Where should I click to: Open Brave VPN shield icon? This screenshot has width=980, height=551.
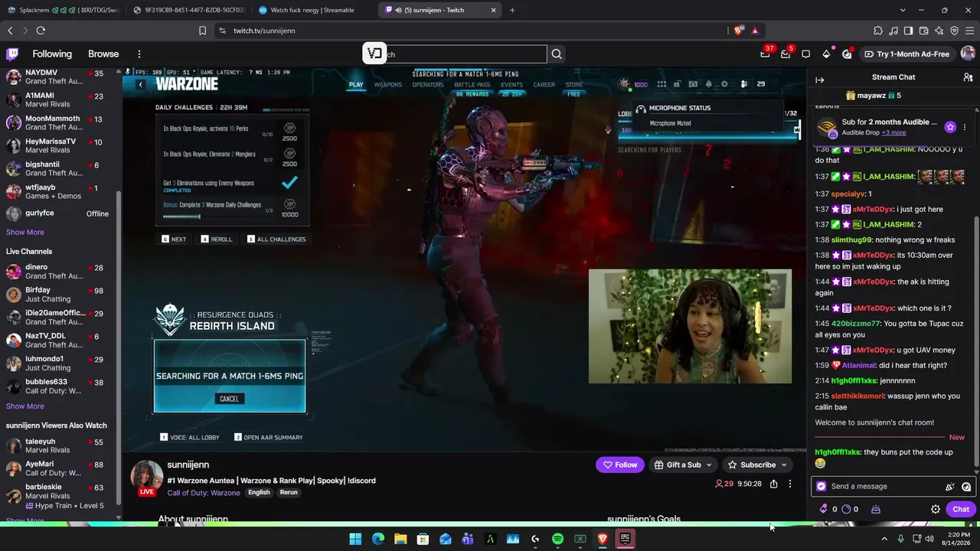coord(954,31)
